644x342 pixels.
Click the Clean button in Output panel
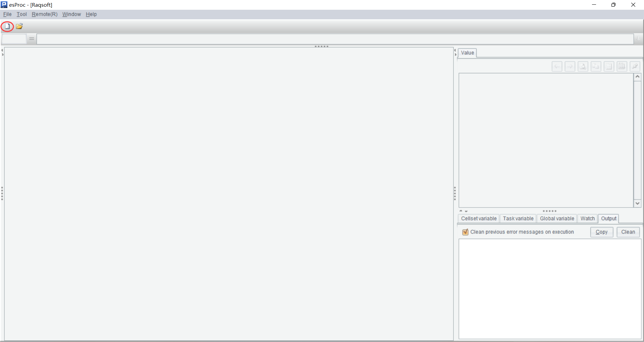tap(628, 232)
